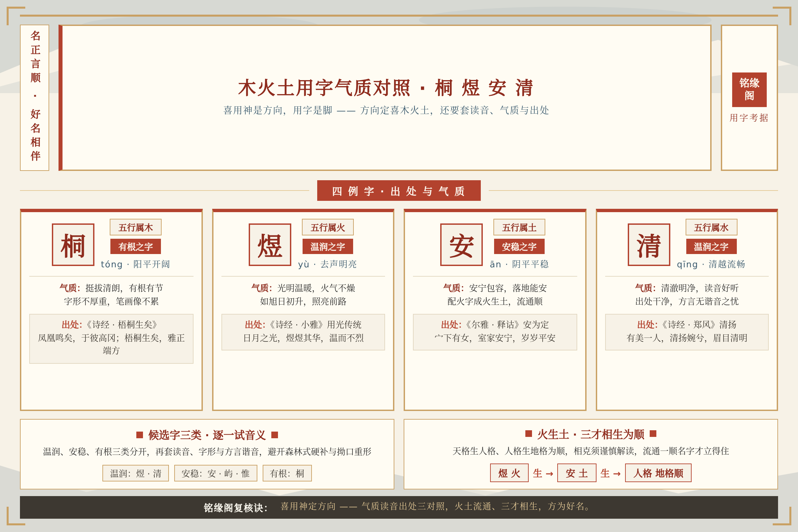
Task: Select the 温润：煜·清 chip
Action: pyautogui.click(x=135, y=473)
